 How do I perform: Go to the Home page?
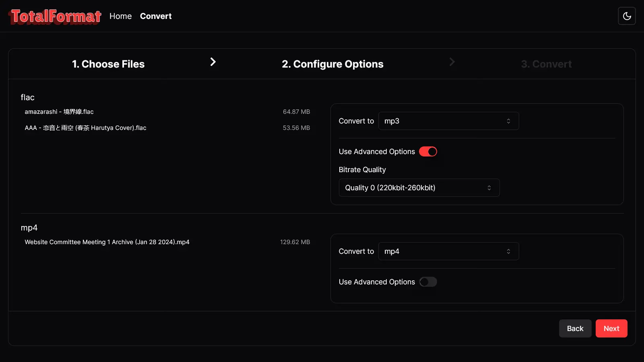pos(120,16)
